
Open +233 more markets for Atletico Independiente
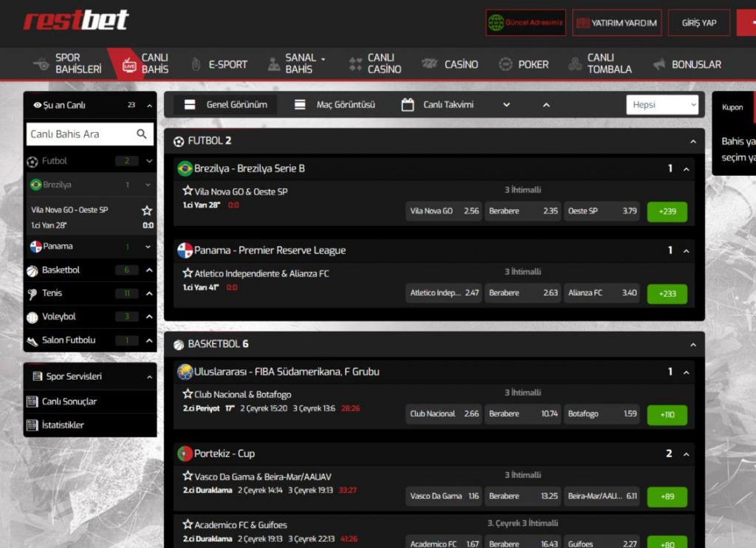coord(667,293)
